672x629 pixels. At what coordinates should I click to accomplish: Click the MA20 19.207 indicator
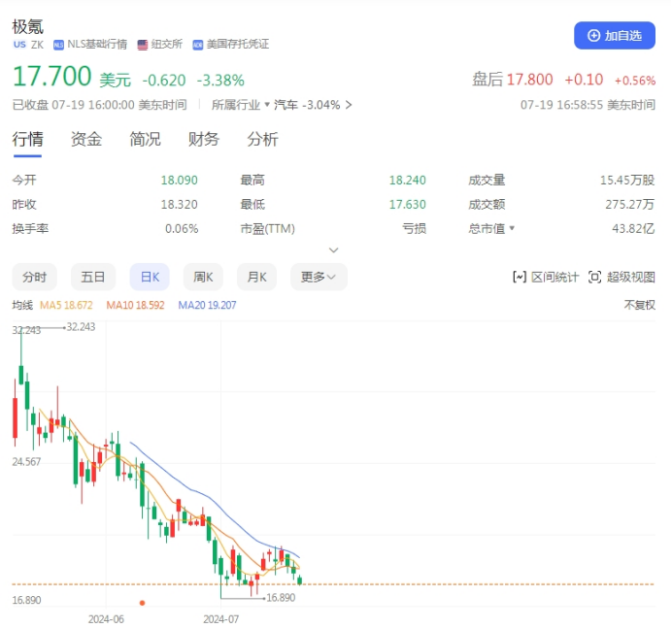point(207,305)
